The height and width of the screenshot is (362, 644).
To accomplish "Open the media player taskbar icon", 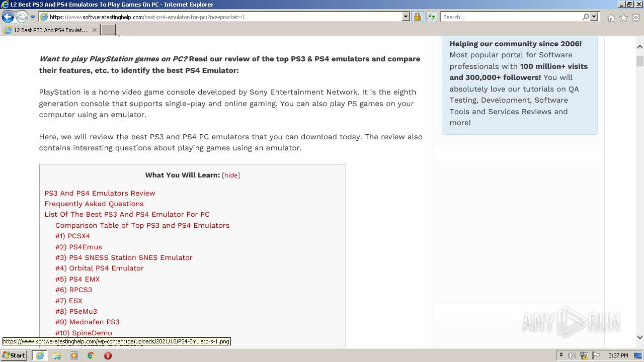I will (x=74, y=355).
